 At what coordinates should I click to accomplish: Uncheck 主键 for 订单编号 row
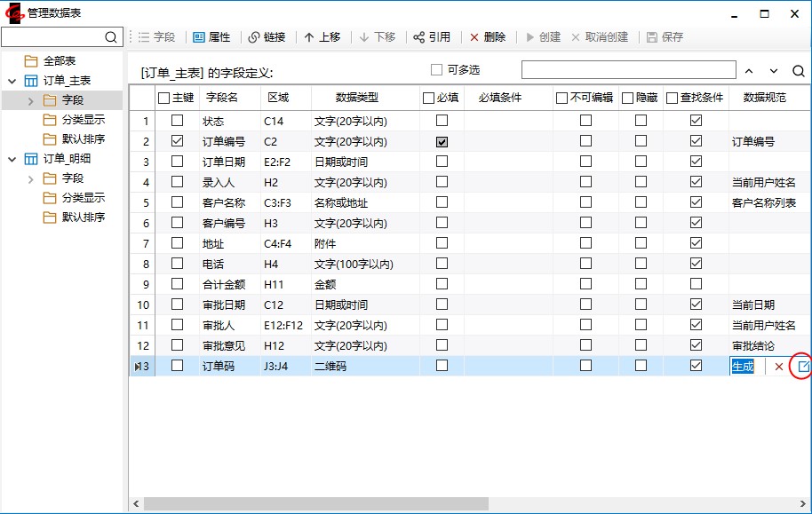pyautogui.click(x=178, y=140)
